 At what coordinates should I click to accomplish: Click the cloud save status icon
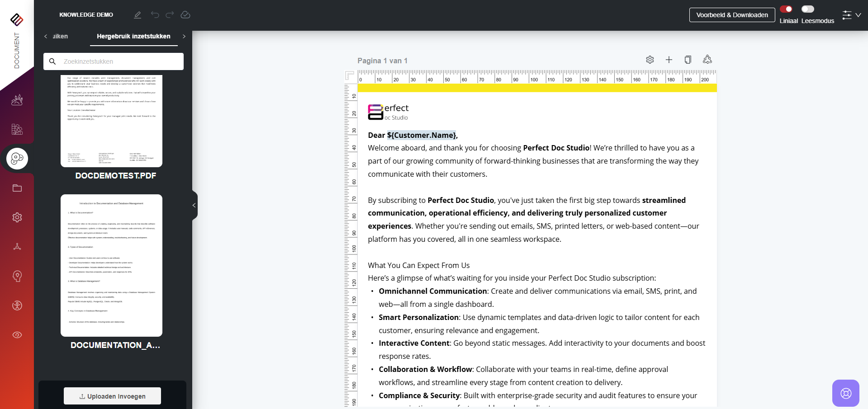[185, 15]
